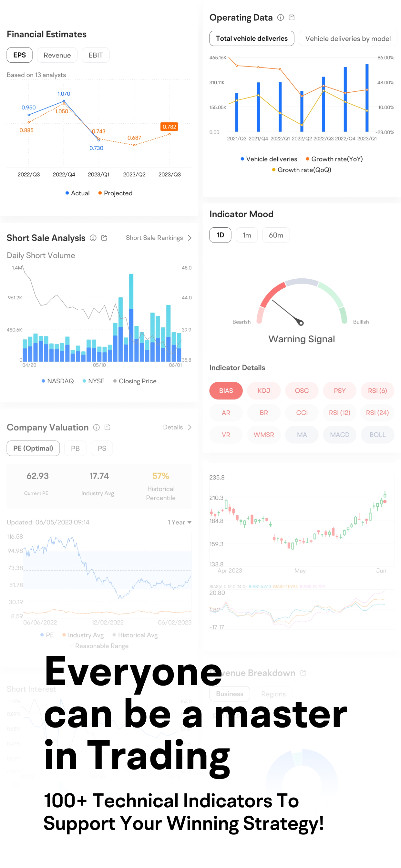The width and height of the screenshot is (401, 868).
Task: Open the 1 Year range dropdown
Action: [x=180, y=522]
